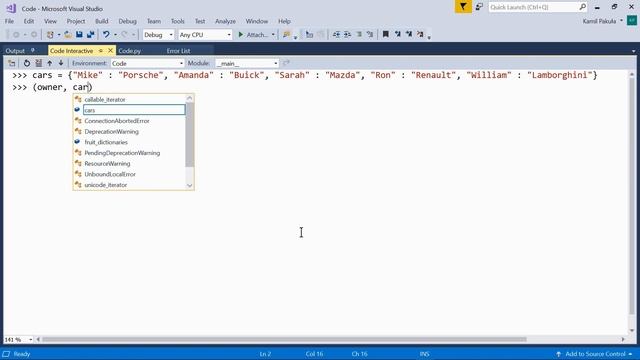
Task: Reset the interactive window icon
Action: pyautogui.click(x=27, y=63)
